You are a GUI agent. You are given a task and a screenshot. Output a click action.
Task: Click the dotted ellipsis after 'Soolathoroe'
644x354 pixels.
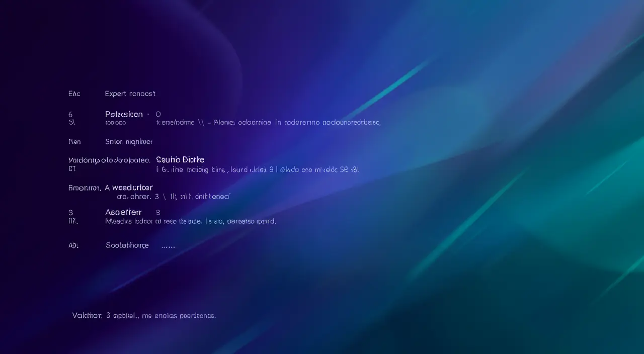pyautogui.click(x=168, y=247)
